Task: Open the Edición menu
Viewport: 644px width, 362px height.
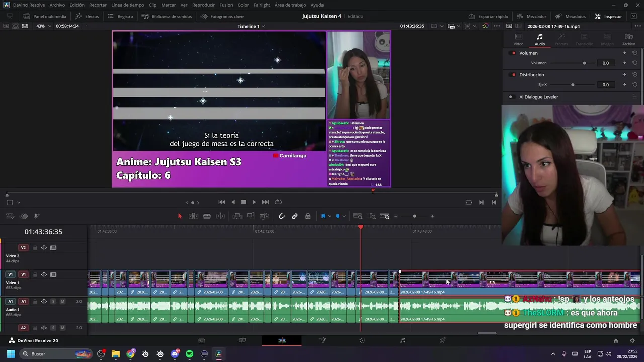Action: point(77,5)
